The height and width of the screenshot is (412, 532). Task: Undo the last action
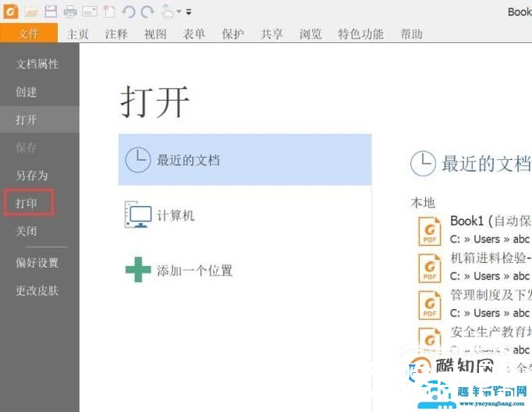click(x=129, y=12)
